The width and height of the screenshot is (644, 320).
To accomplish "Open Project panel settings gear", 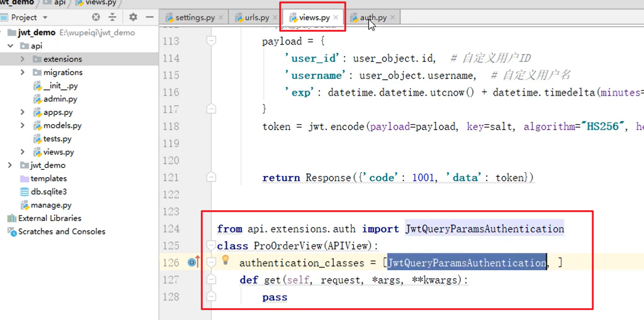I will pos(133,17).
